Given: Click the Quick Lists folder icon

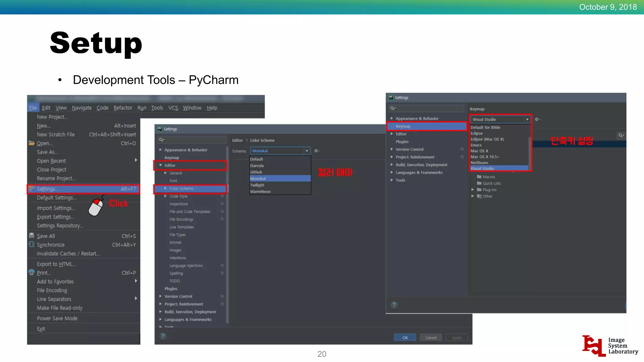Looking at the screenshot, I should pyautogui.click(x=479, y=183).
